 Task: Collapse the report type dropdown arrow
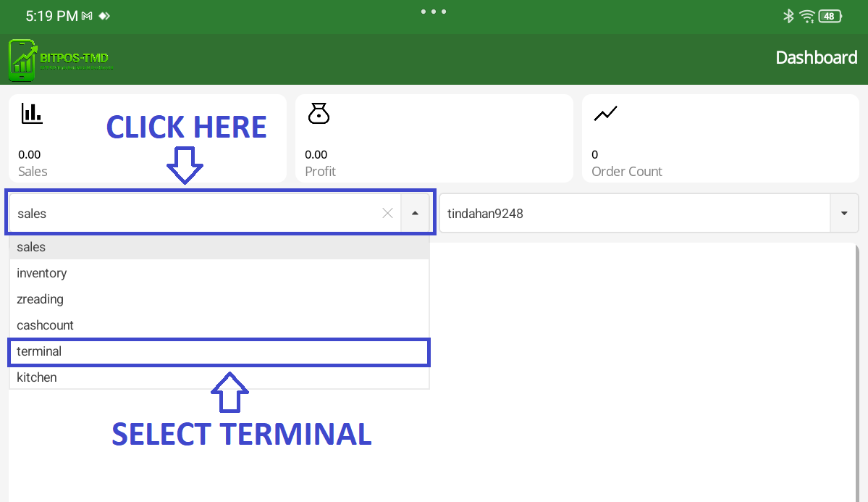[415, 213]
